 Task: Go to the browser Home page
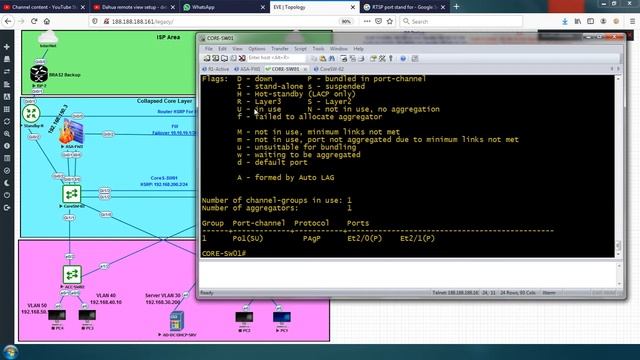(47, 21)
